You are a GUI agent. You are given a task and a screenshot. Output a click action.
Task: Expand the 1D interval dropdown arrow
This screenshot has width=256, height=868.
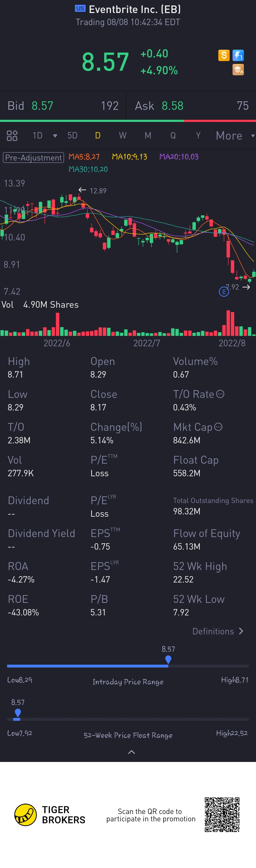pos(55,136)
